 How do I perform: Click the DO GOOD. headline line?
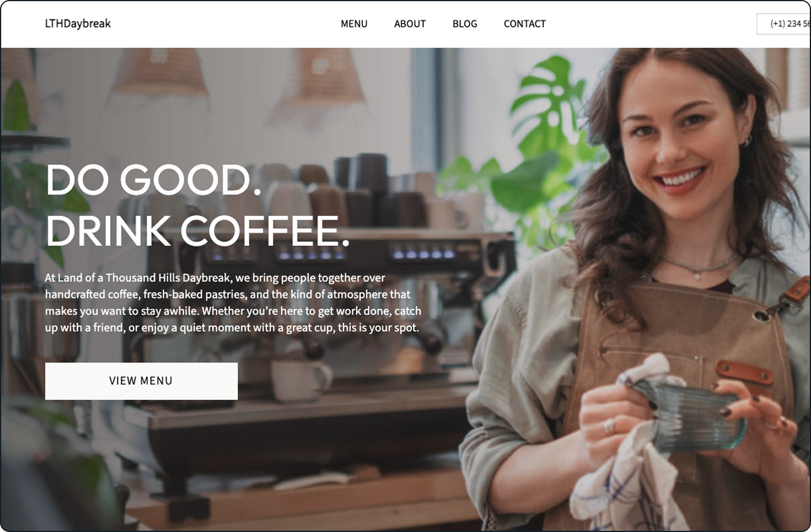point(154,180)
